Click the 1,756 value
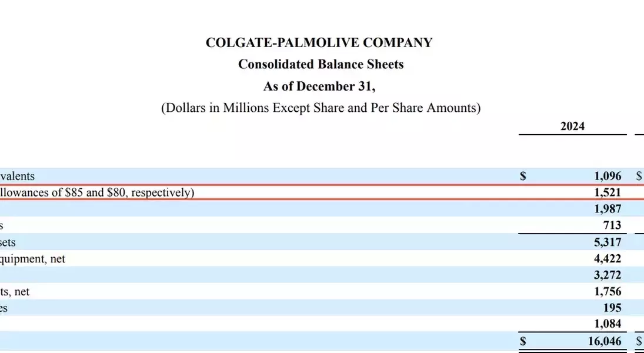644x353 pixels. tap(608, 292)
